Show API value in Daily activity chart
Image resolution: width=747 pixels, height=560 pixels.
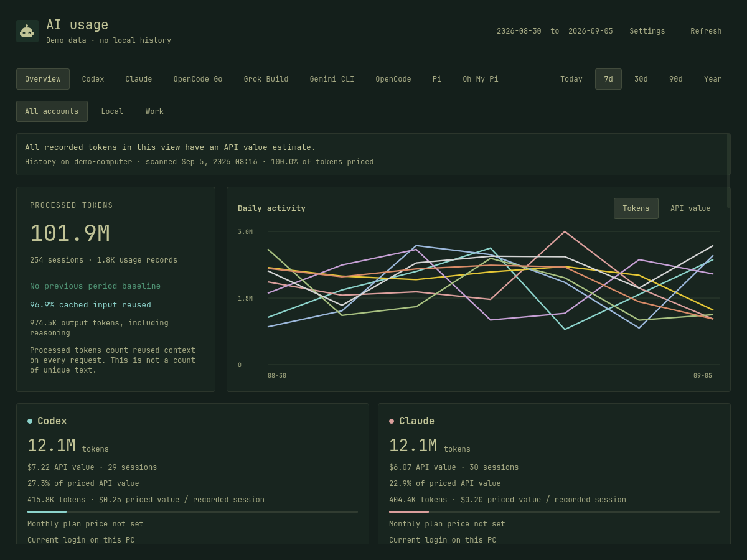(x=690, y=208)
